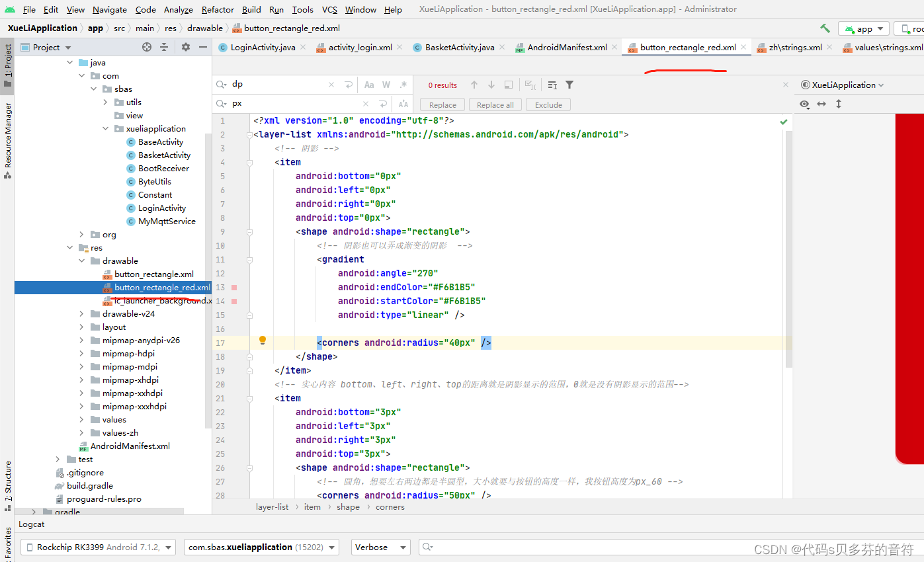924x562 pixels.
Task: Open the VCS menu
Action: click(329, 9)
